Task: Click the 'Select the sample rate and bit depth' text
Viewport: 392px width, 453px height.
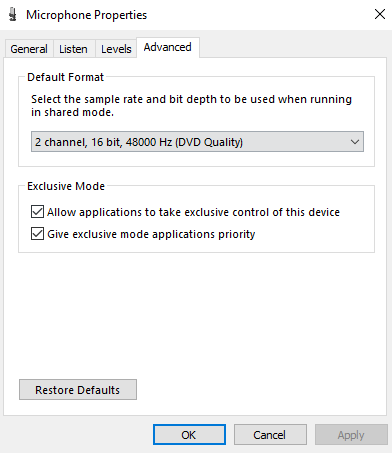Action: tap(191, 106)
